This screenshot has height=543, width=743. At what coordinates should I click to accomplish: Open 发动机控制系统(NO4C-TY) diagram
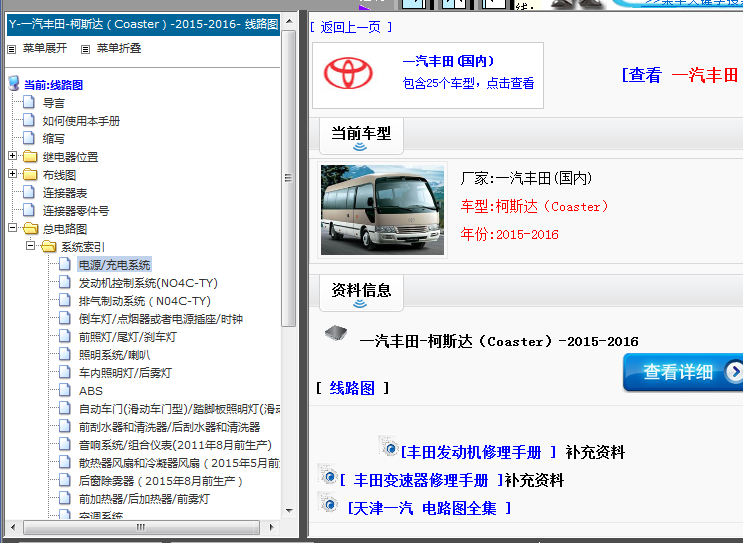148,283
